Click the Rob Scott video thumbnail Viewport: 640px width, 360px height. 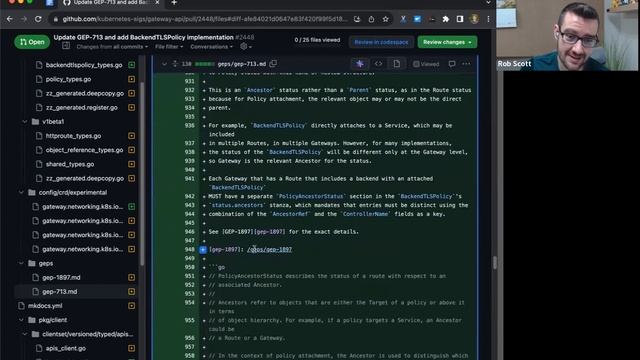568,36
